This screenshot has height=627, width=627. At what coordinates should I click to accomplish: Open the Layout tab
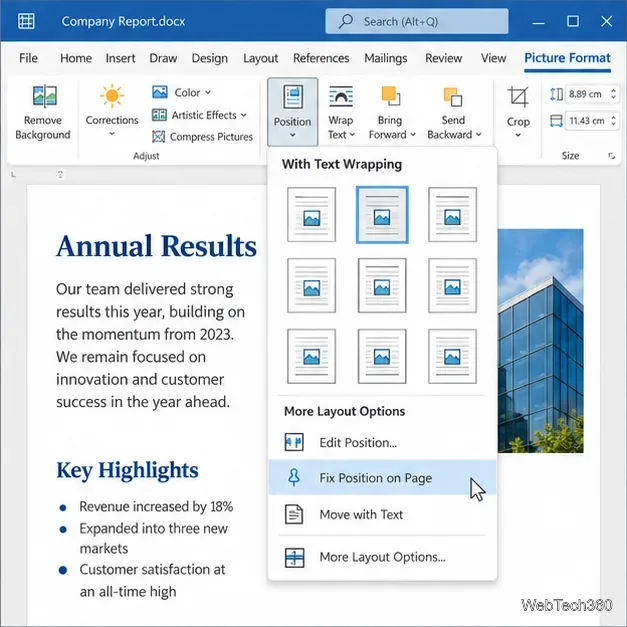point(260,58)
